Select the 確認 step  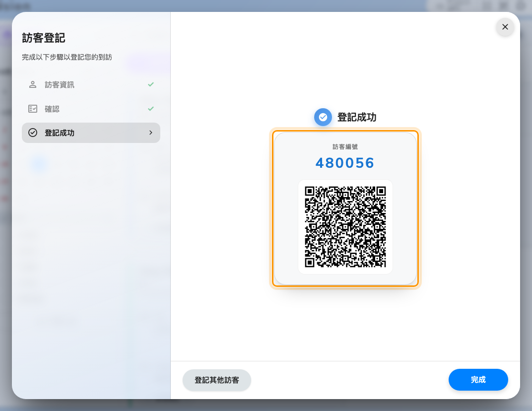click(x=91, y=109)
